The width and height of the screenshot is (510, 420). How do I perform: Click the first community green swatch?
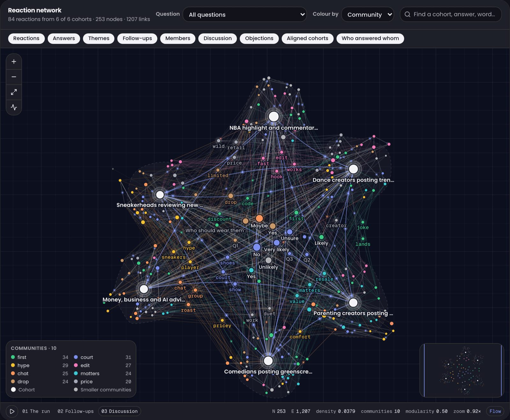[13, 357]
